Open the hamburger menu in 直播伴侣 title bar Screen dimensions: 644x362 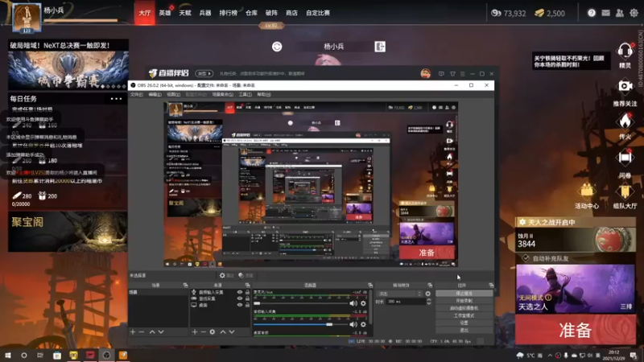point(462,74)
